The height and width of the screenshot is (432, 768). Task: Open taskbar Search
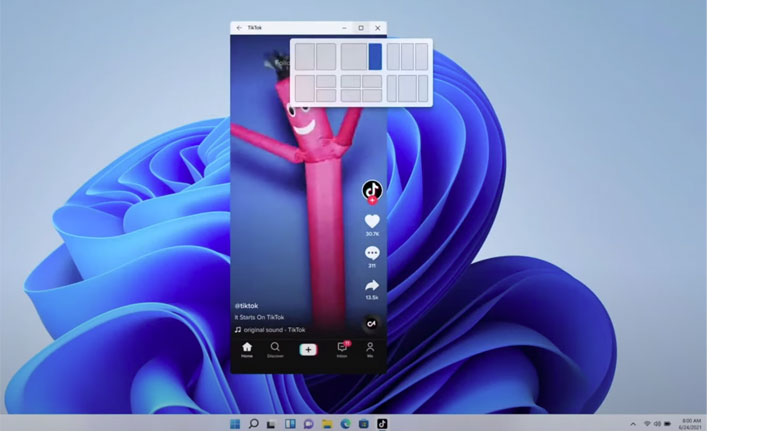tap(253, 424)
